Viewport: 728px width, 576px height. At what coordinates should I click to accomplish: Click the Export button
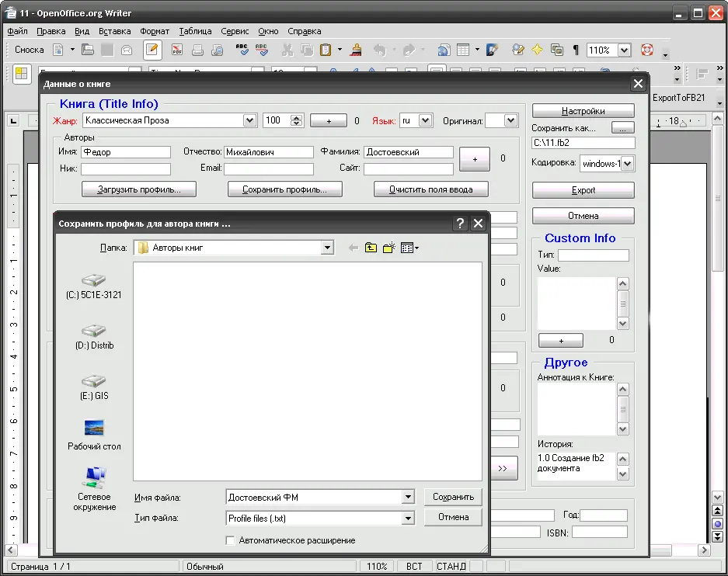(x=583, y=190)
